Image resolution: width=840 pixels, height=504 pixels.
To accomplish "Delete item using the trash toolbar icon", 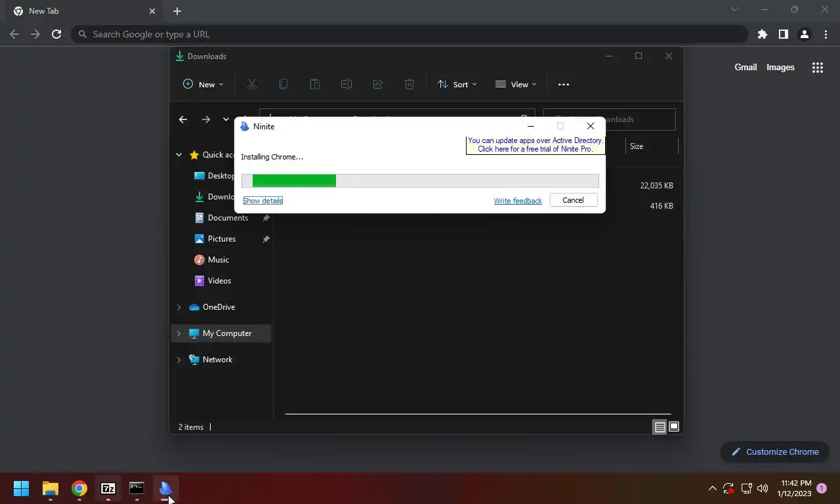I will (x=409, y=84).
